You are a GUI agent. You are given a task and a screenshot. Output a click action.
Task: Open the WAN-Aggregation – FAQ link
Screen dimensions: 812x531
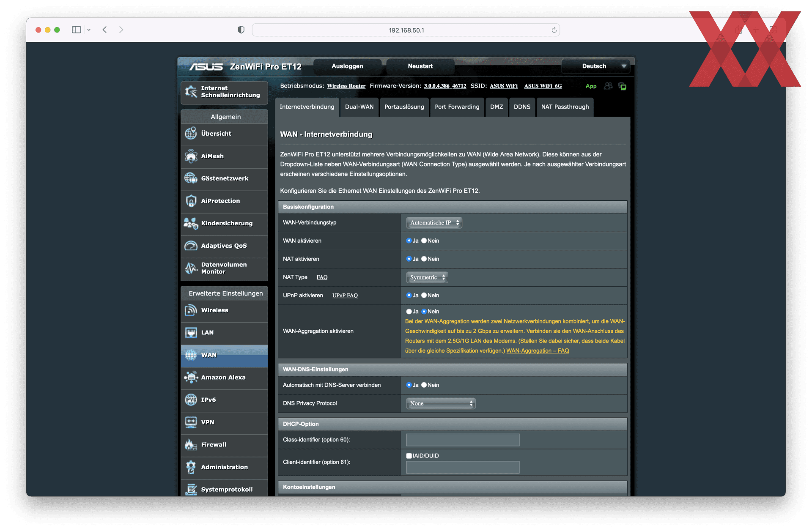click(x=537, y=351)
